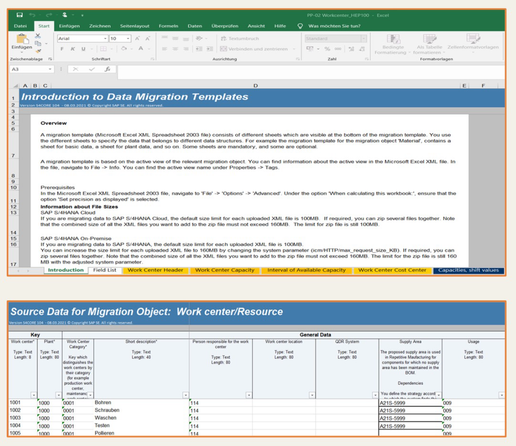This screenshot has width=516, height=446.
Task: Open the Field List sheet tab
Action: click(105, 270)
